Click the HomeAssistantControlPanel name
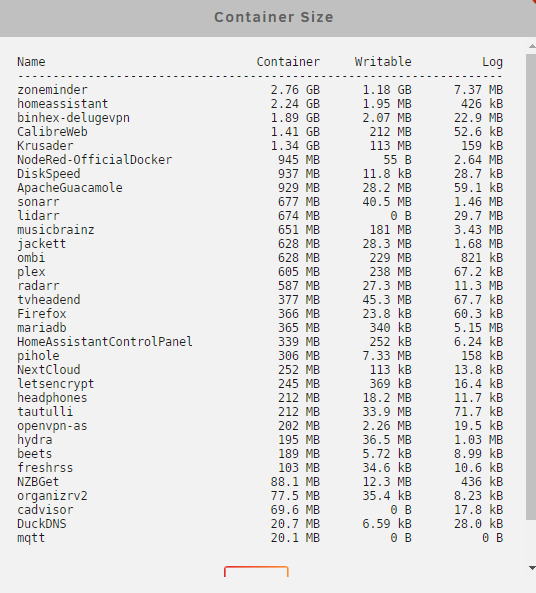Image resolution: width=536 pixels, height=593 pixels. point(105,342)
